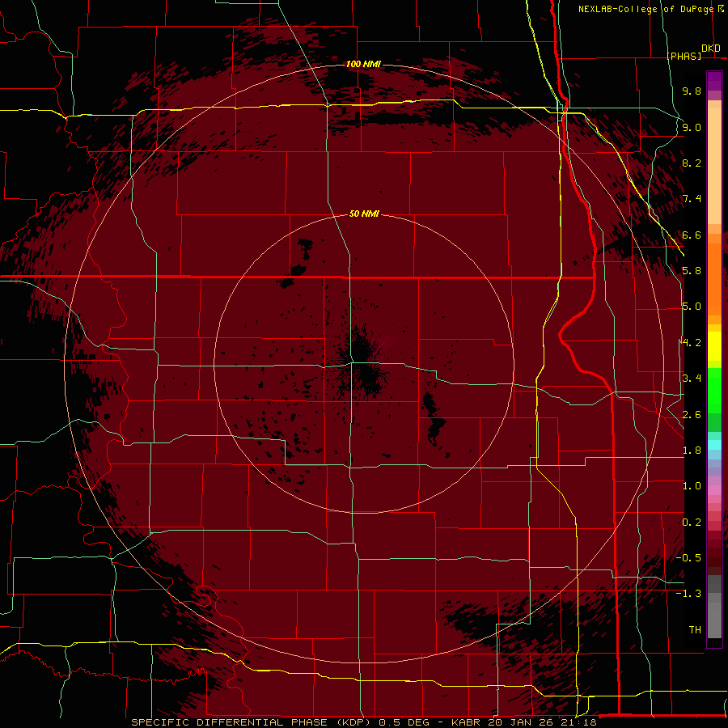Pick the orange color scale segment

(x=714, y=278)
